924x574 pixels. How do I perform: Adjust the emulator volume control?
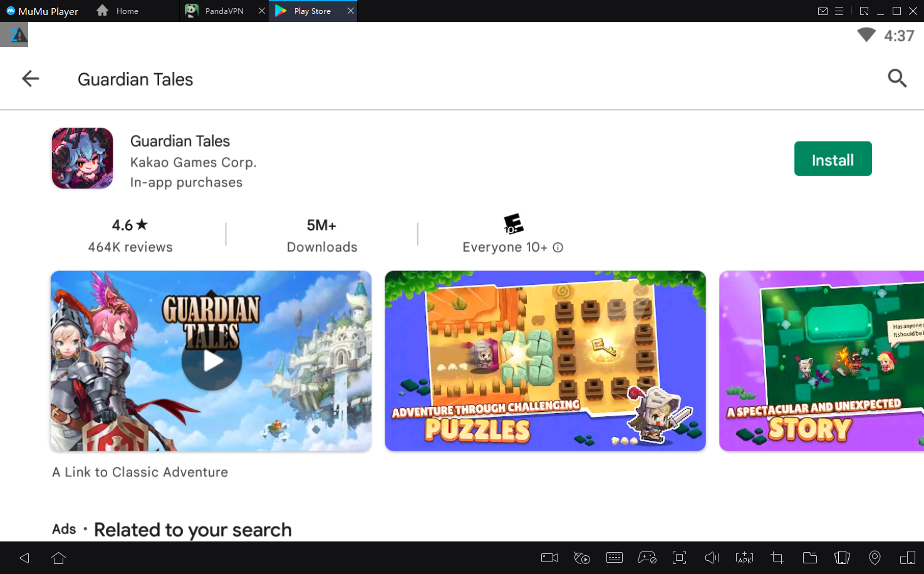tap(712, 557)
